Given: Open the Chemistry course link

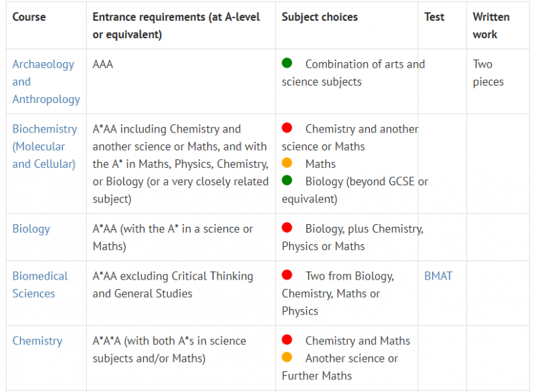Looking at the screenshot, I should [x=37, y=340].
